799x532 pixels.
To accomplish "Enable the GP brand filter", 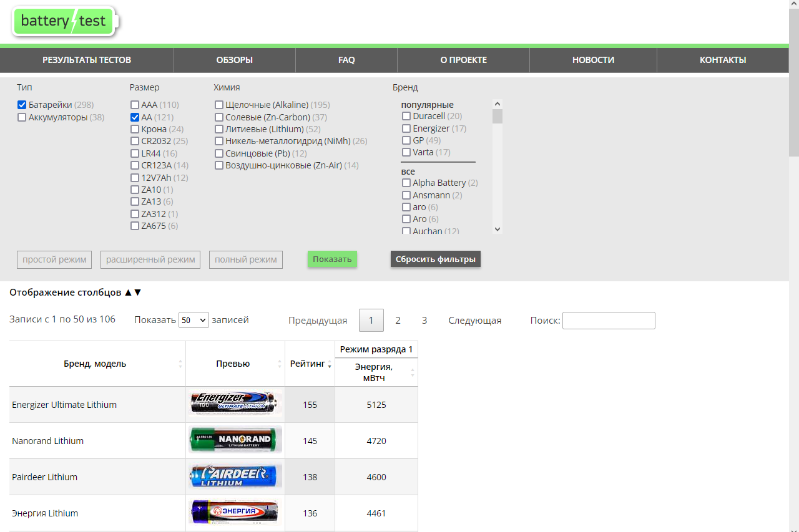I will tap(406, 140).
